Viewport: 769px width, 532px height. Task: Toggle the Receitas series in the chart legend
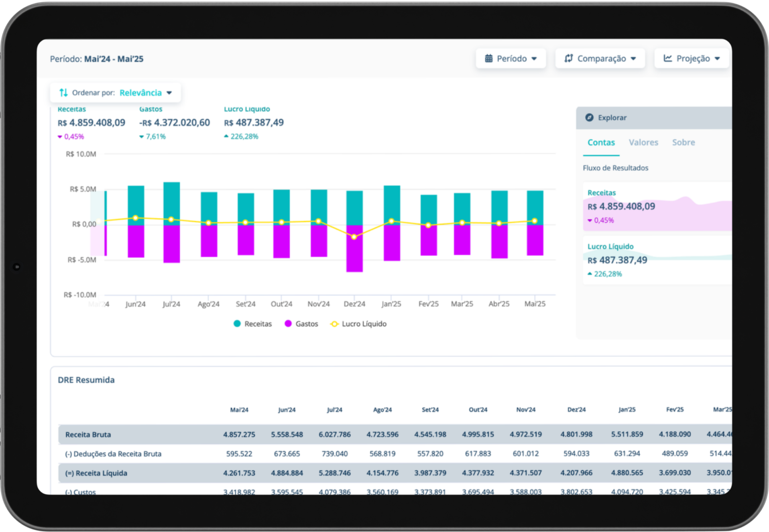pyautogui.click(x=252, y=323)
